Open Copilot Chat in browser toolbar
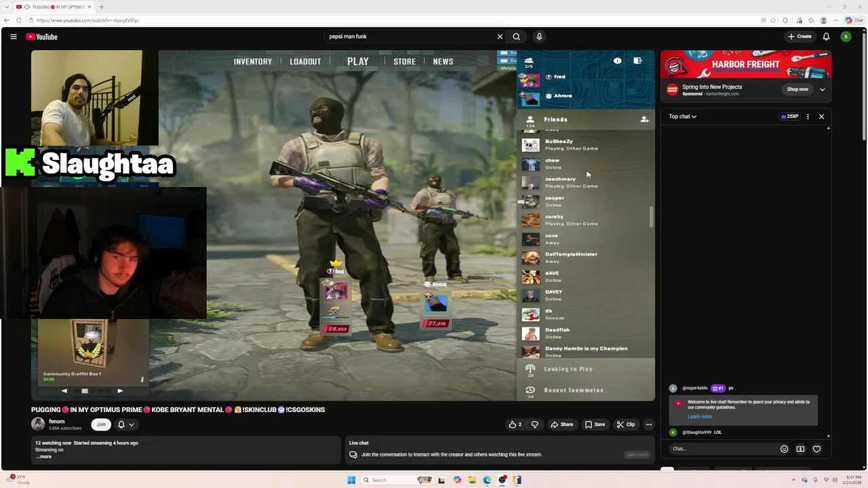The image size is (868, 488). click(x=854, y=20)
